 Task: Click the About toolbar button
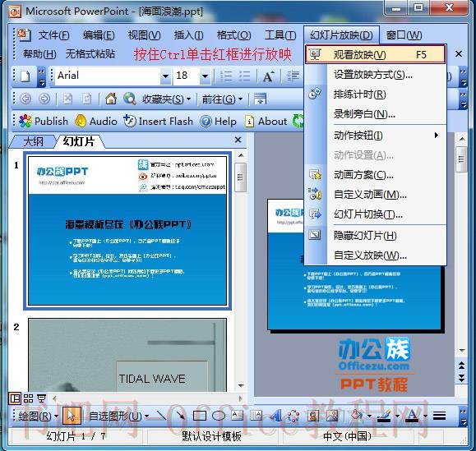coord(266,122)
